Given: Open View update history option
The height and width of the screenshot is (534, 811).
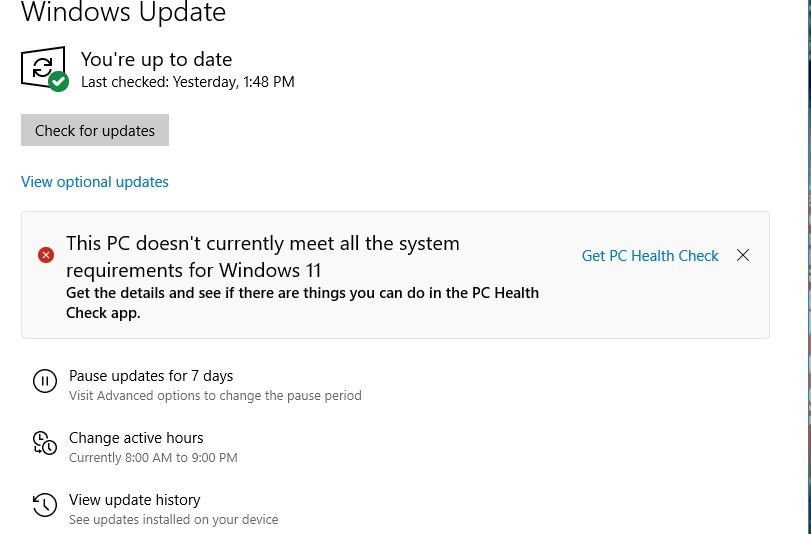Looking at the screenshot, I should [x=134, y=500].
